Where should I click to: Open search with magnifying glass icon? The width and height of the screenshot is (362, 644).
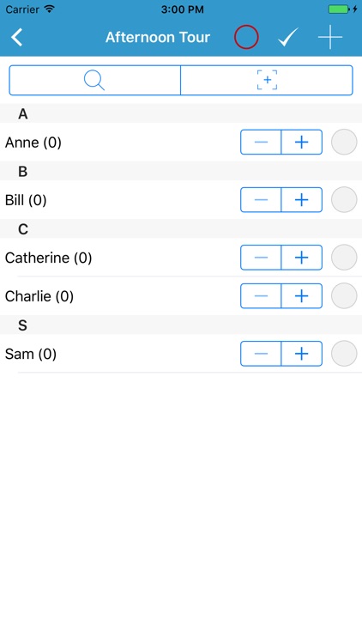coord(95,80)
